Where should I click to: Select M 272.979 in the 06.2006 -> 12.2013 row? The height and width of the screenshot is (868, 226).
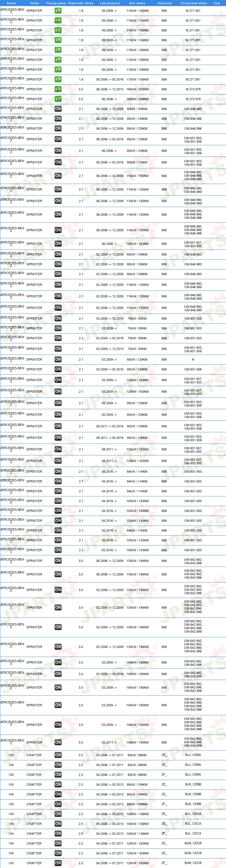(193, 89)
